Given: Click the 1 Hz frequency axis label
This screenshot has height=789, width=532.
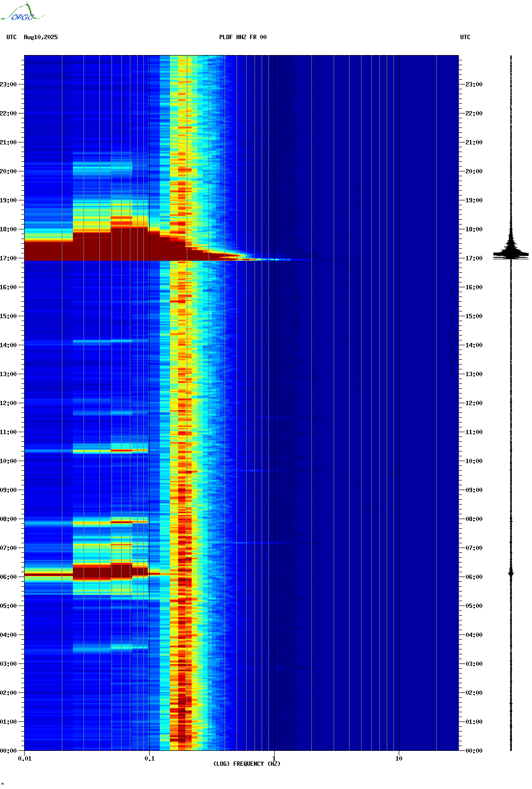Looking at the screenshot, I should click(274, 759).
